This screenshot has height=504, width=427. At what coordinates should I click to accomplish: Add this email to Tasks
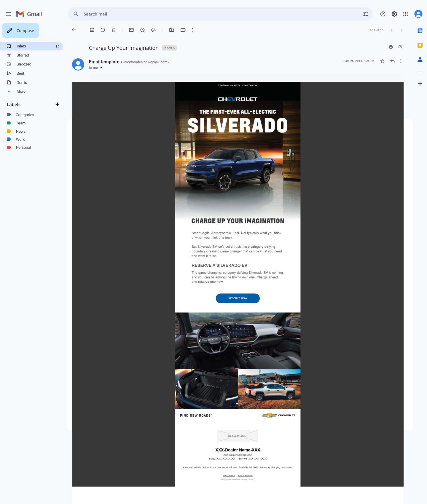pyautogui.click(x=154, y=30)
